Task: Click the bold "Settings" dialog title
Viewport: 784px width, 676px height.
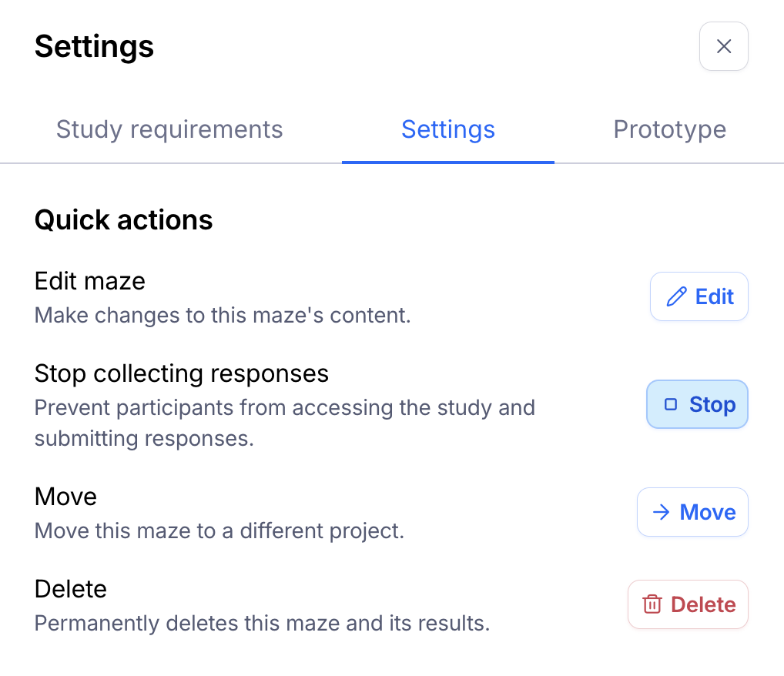Action: (94, 47)
